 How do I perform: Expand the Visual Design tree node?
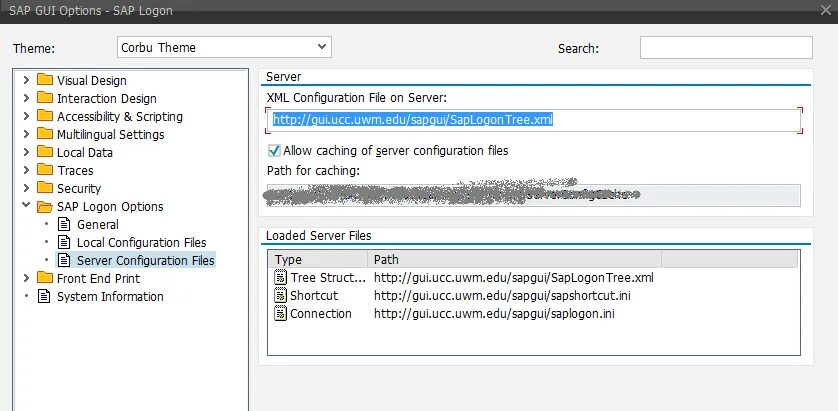26,80
